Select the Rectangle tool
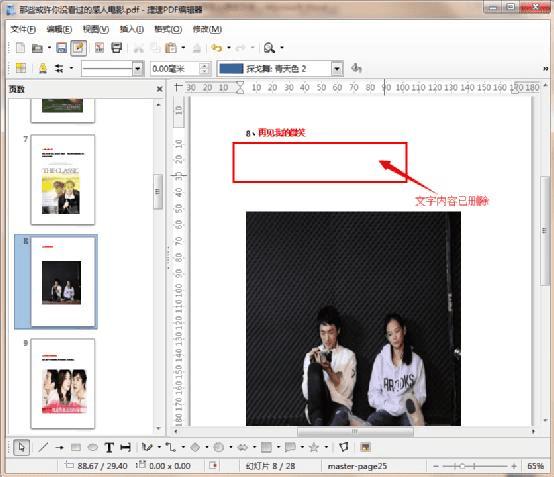 (x=76, y=447)
